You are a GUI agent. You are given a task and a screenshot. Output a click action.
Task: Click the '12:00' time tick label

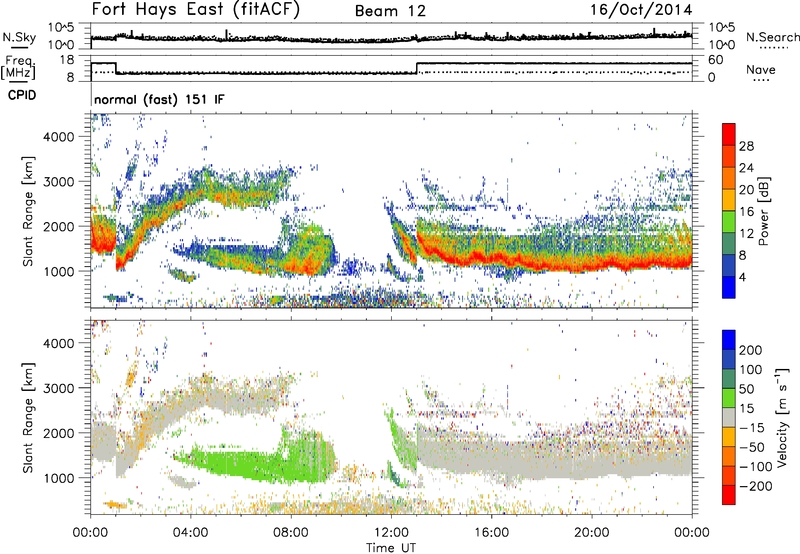tap(391, 533)
